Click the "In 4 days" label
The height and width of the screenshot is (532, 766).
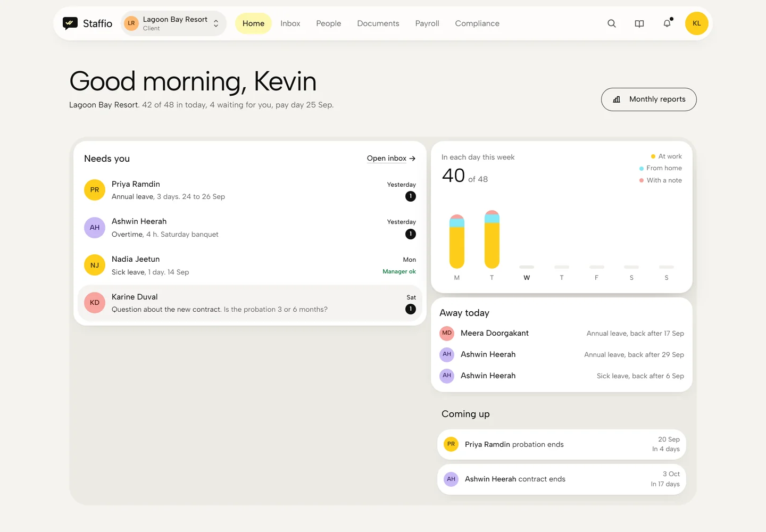(666, 449)
